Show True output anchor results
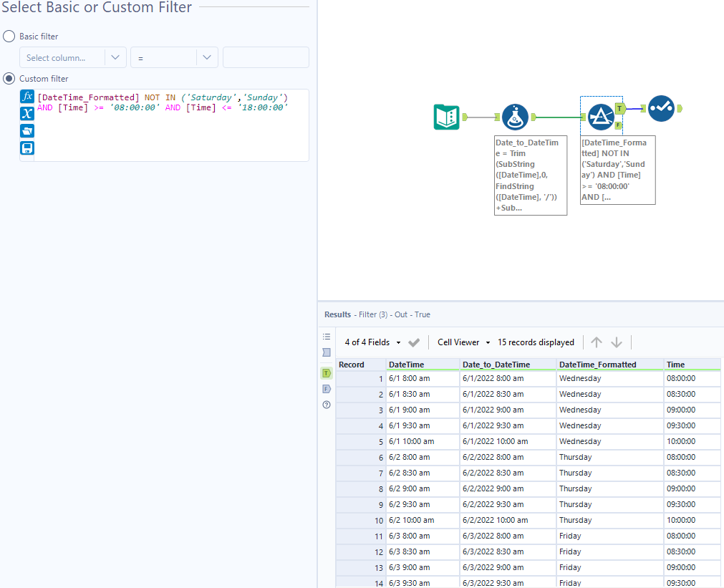This screenshot has width=724, height=588. (327, 373)
